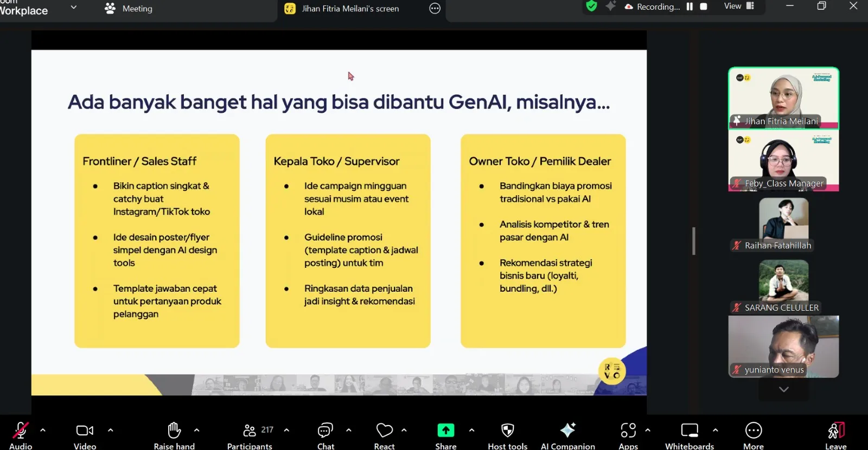Image resolution: width=868 pixels, height=450 pixels.
Task: Open the Participants panel icon
Action: 250,430
